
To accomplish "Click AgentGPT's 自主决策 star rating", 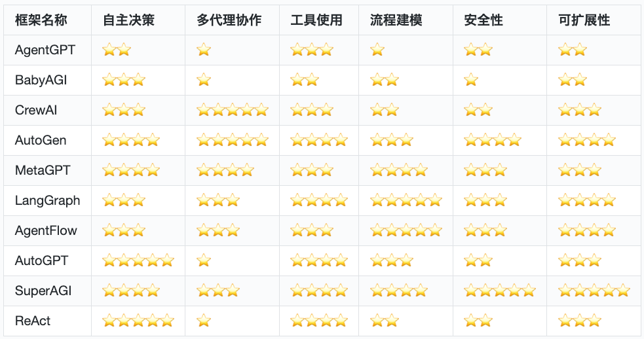I will click(x=117, y=50).
